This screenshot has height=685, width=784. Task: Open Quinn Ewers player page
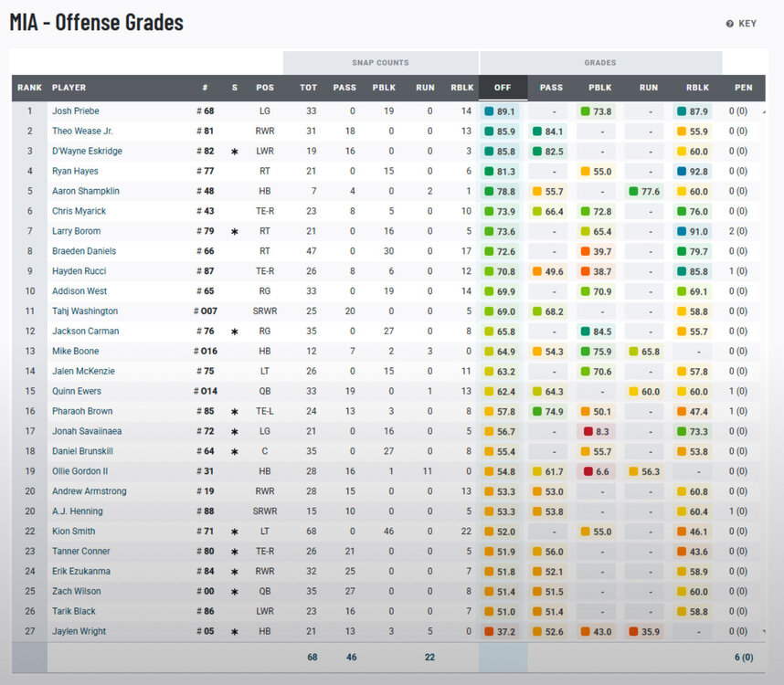point(75,392)
